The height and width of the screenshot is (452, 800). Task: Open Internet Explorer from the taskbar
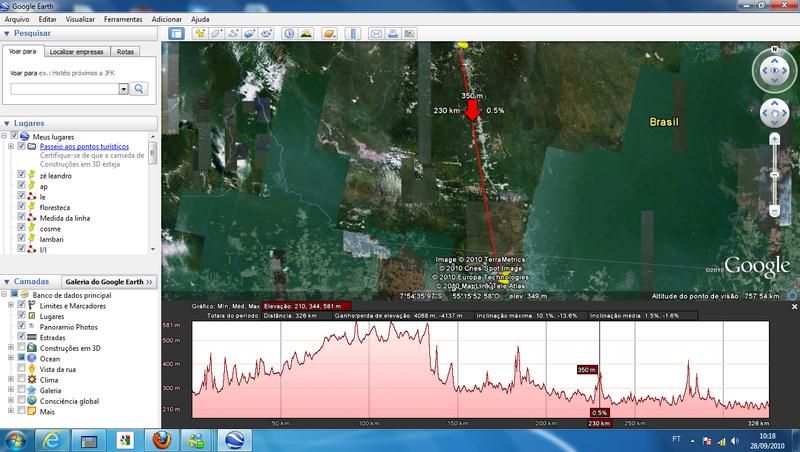pos(52,440)
